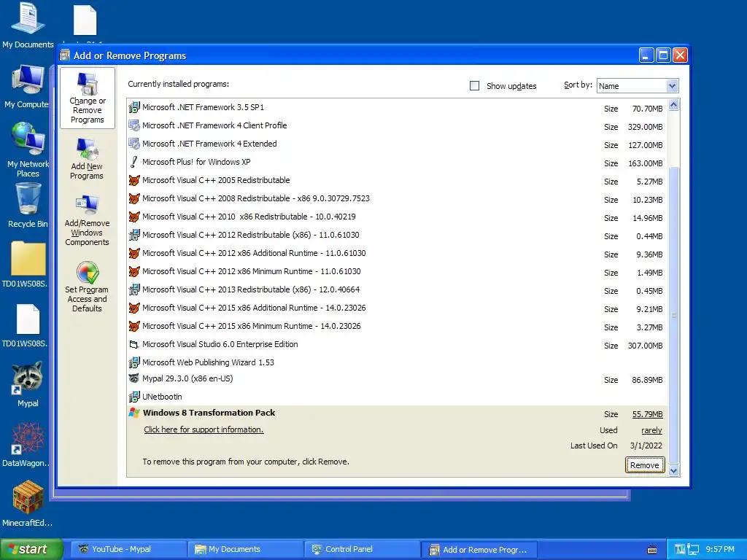Select the My Documents desktop icon
747x560 pixels.
(x=28, y=26)
